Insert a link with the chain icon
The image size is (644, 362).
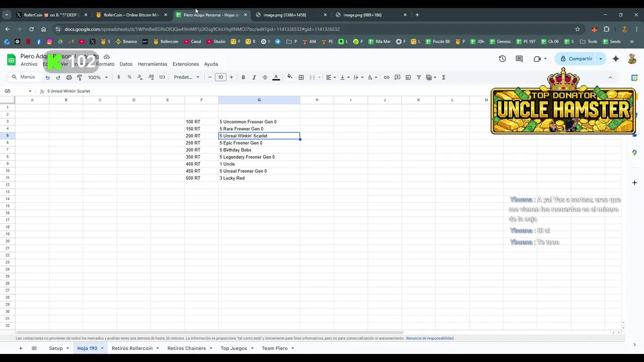(x=386, y=77)
